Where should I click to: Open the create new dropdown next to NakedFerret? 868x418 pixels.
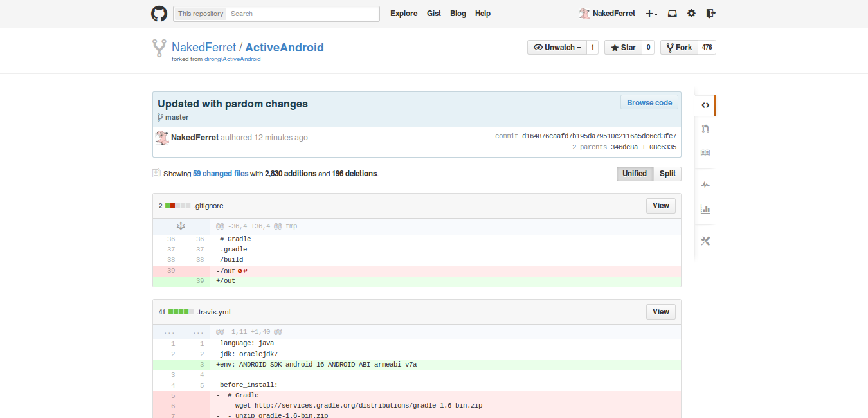pyautogui.click(x=650, y=14)
